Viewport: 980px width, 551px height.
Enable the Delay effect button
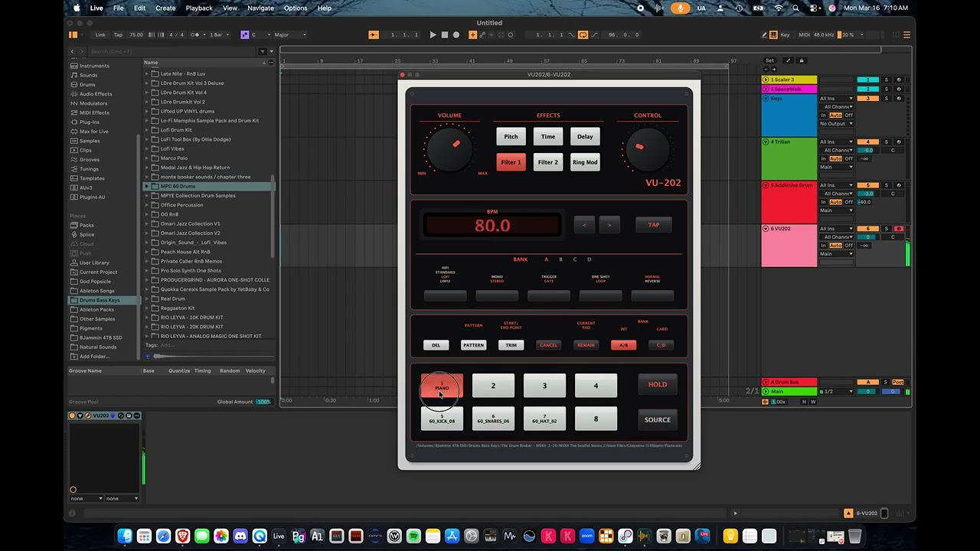point(585,137)
